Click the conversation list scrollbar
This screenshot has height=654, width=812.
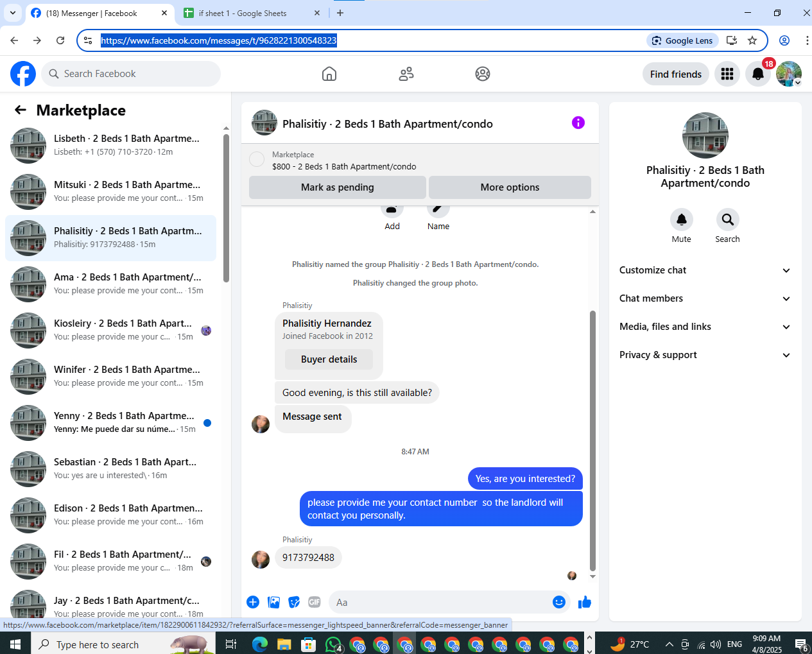[x=226, y=207]
